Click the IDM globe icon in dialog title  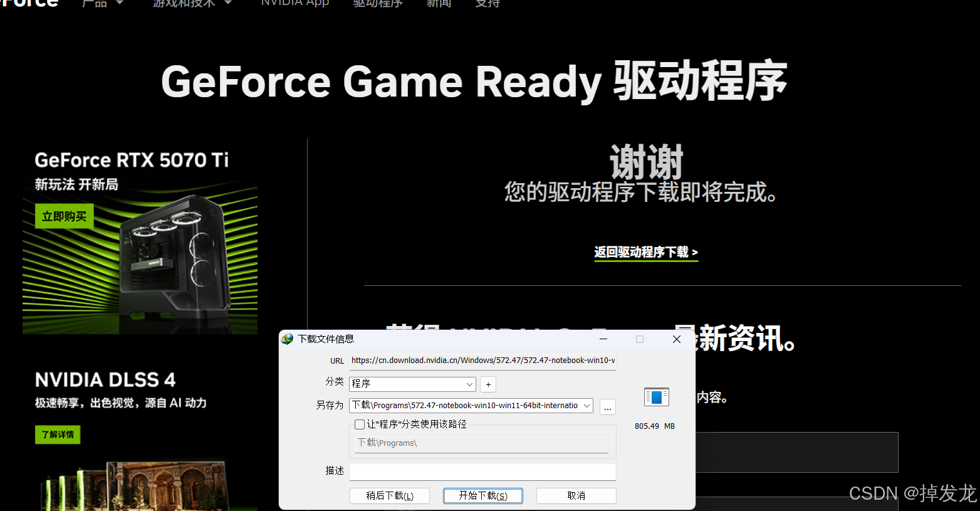(287, 339)
